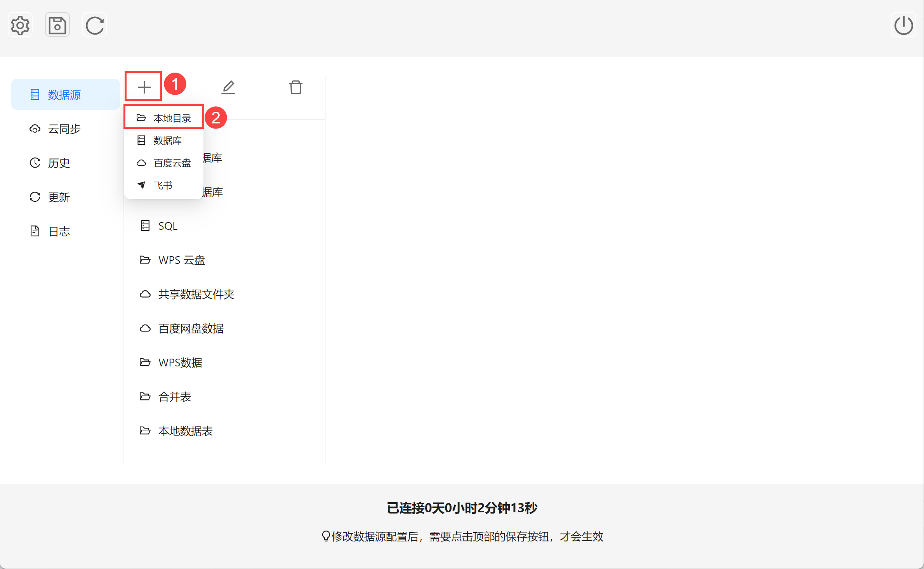Click the pencil edit icon

[228, 87]
